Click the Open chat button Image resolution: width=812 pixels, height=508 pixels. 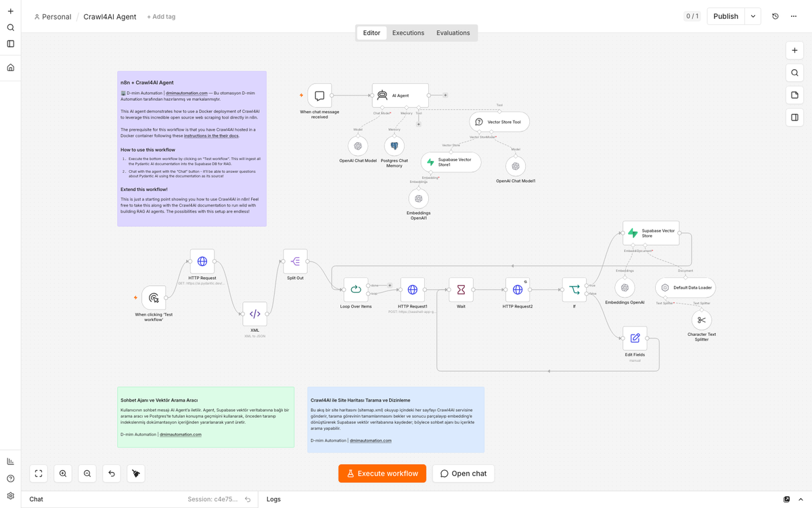coord(464,473)
